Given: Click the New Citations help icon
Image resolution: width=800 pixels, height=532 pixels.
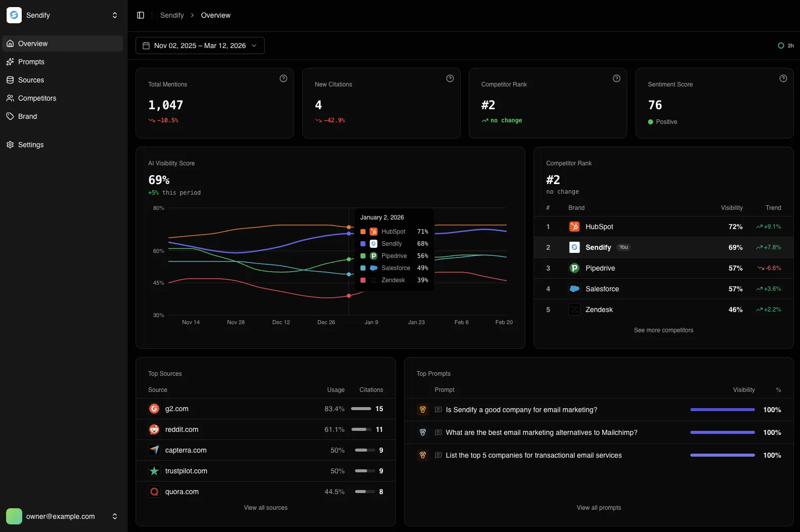Looking at the screenshot, I should [x=450, y=78].
